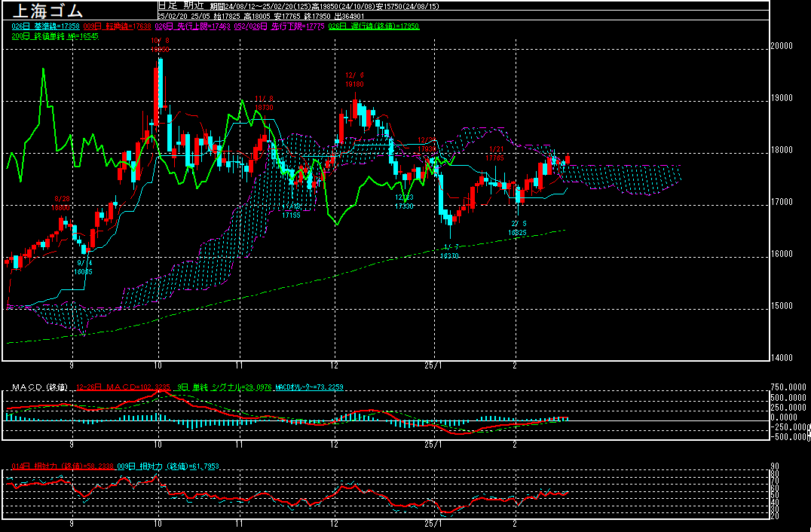Click the 12/23 17330 low annotation
The width and height of the screenshot is (811, 532).
click(x=404, y=202)
